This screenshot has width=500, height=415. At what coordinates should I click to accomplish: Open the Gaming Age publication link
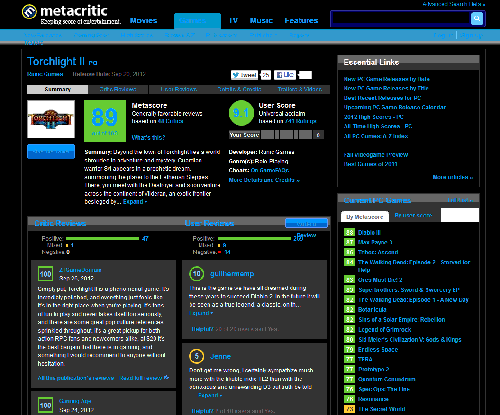click(75, 401)
